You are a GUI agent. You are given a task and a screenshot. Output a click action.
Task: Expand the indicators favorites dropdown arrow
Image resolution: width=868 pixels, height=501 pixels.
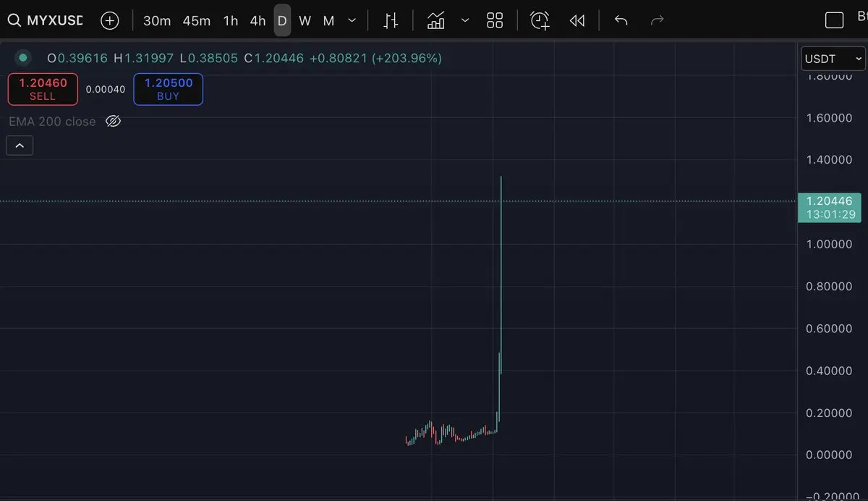tap(464, 20)
